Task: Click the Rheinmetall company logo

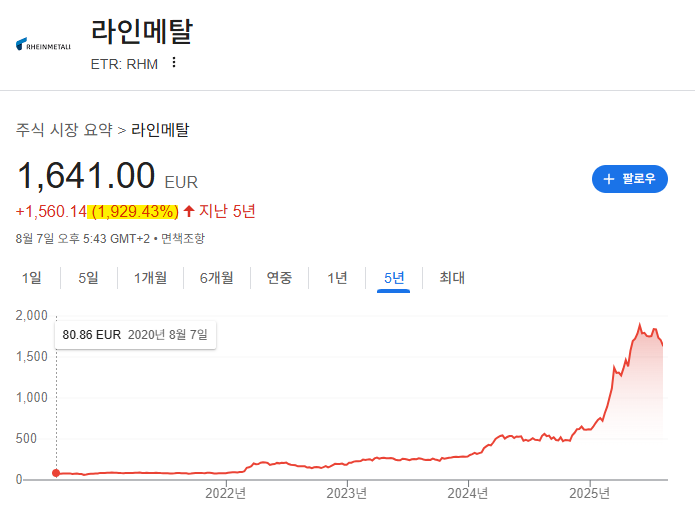Action: pyautogui.click(x=43, y=44)
